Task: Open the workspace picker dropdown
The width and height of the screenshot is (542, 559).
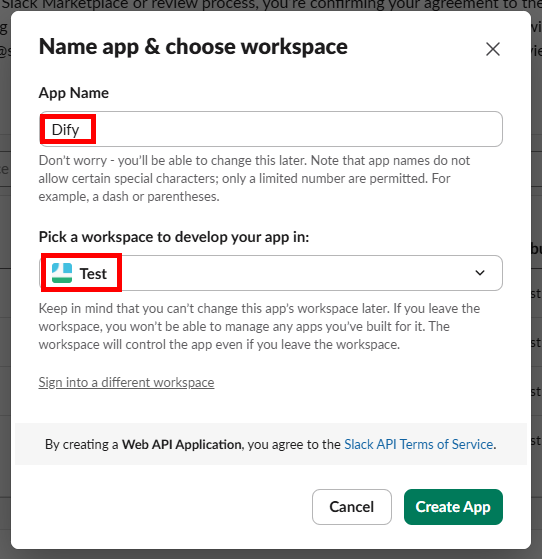Action: point(271,273)
